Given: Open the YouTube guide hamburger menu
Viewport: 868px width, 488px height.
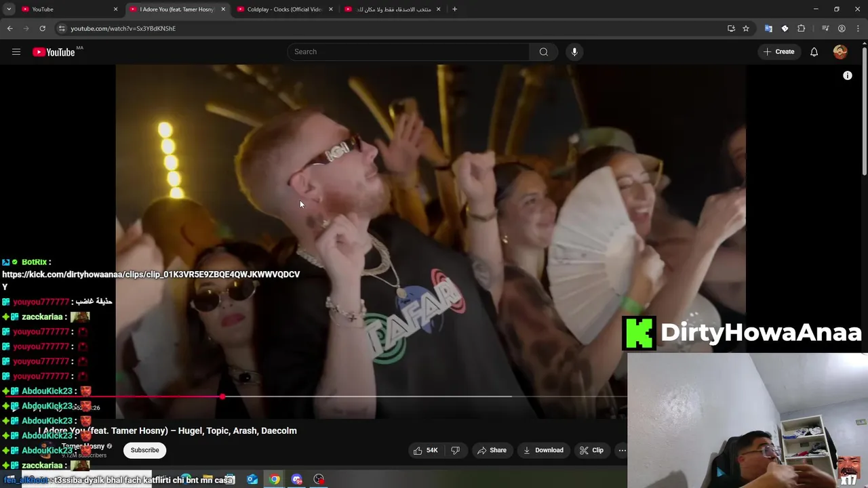Looking at the screenshot, I should 16,52.
